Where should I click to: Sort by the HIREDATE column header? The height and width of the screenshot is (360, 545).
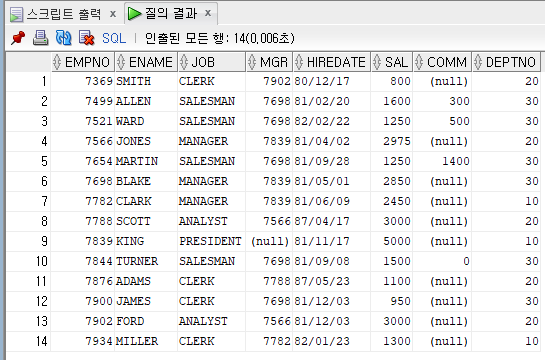click(332, 62)
